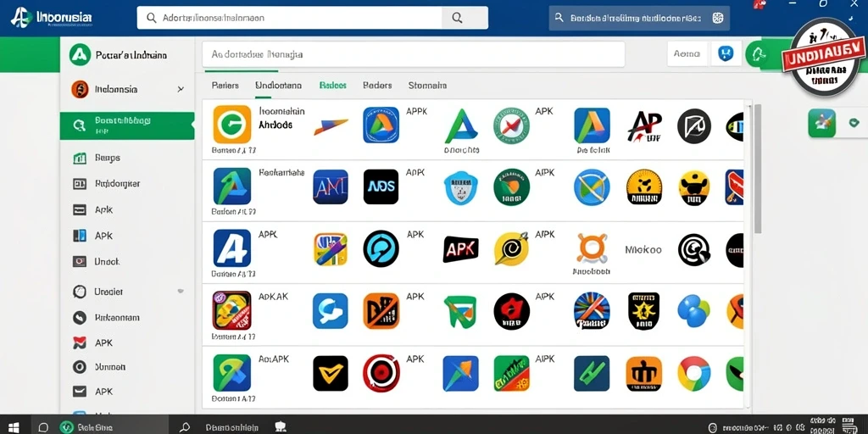The image size is (868, 434).
Task: Open the black circle icon with blue ring
Action: click(x=381, y=248)
